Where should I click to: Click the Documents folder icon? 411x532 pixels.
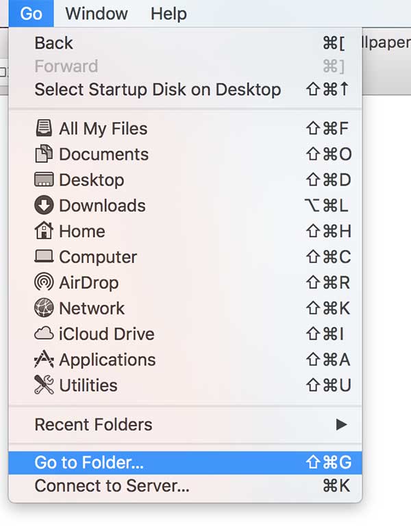click(43, 154)
